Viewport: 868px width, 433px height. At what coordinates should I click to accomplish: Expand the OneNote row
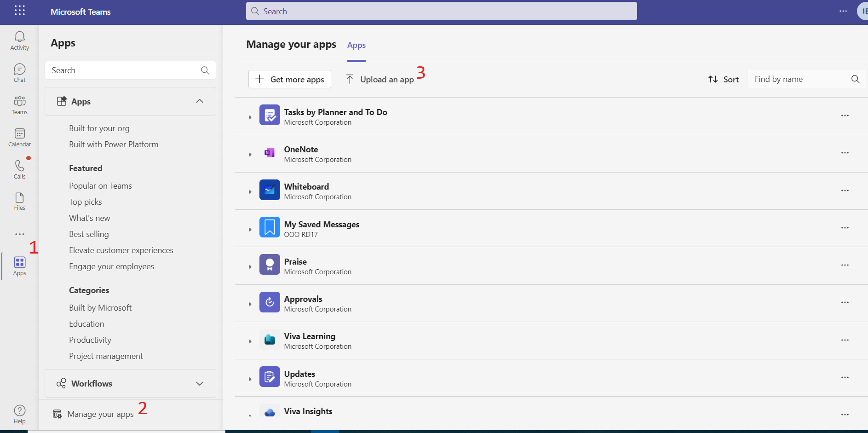point(250,155)
